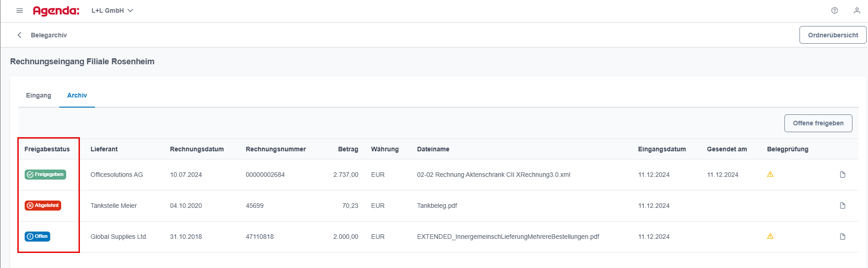Click warning triangle in Officesolutions AG row
Screen dimensions: 868x268
(x=770, y=174)
